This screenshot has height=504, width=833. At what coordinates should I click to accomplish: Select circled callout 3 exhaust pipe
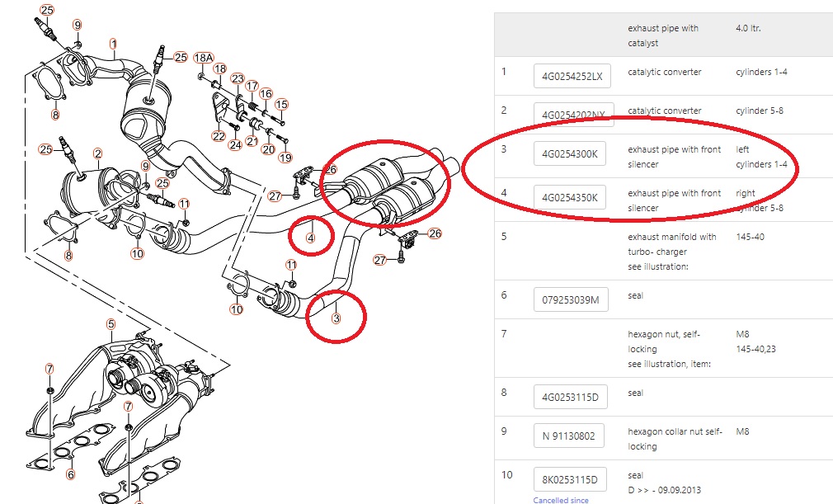[336, 318]
